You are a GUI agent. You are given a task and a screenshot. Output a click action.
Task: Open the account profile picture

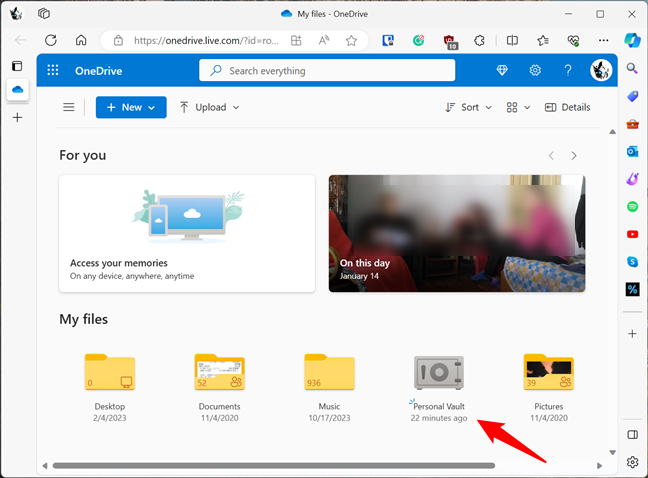click(x=600, y=70)
